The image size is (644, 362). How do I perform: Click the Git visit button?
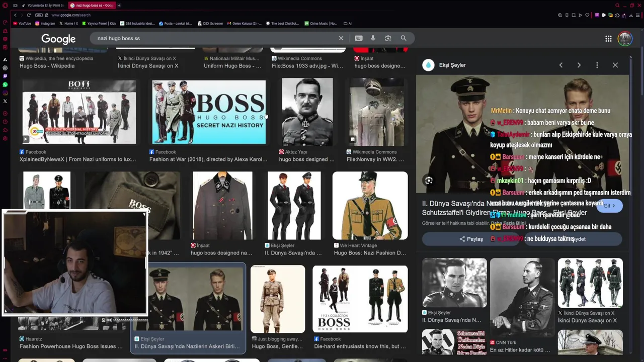609,206
